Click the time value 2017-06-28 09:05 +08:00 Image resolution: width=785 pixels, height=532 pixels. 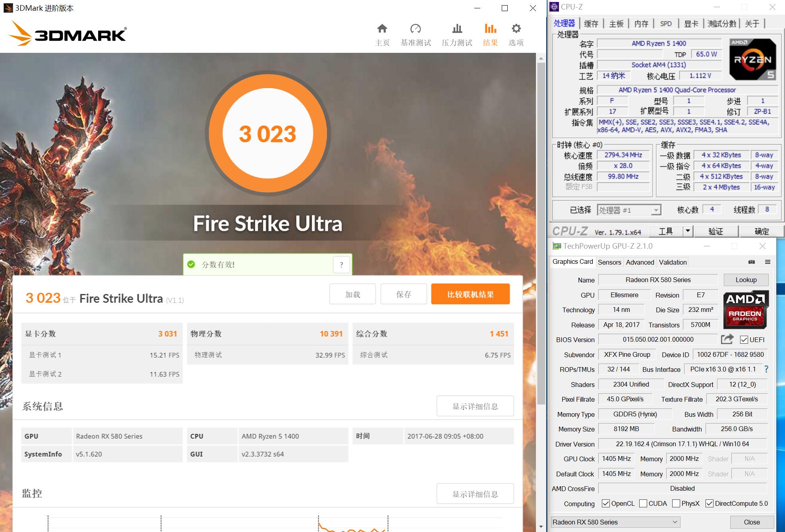(445, 436)
